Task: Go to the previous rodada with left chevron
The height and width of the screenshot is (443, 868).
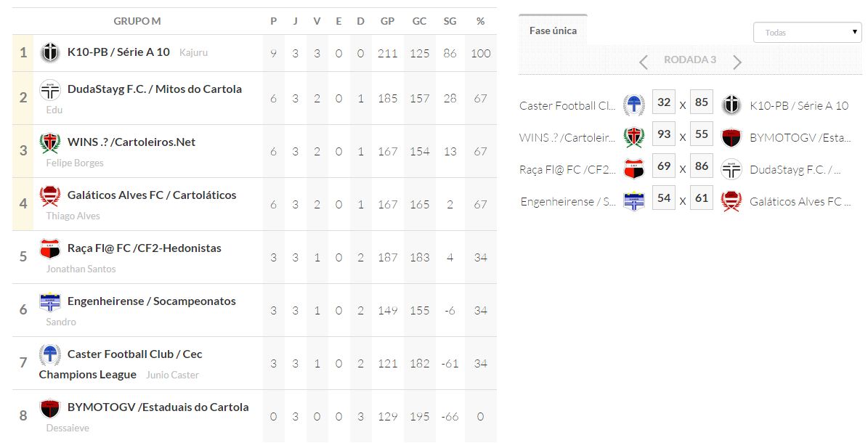Action: click(643, 62)
